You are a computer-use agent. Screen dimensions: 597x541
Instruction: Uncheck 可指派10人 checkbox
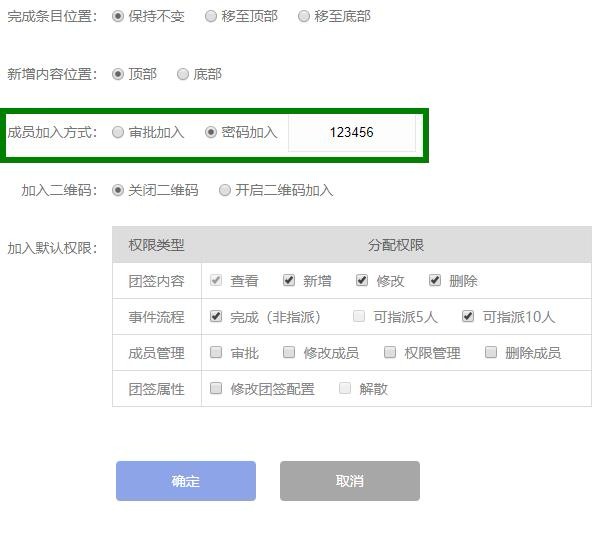point(468,316)
